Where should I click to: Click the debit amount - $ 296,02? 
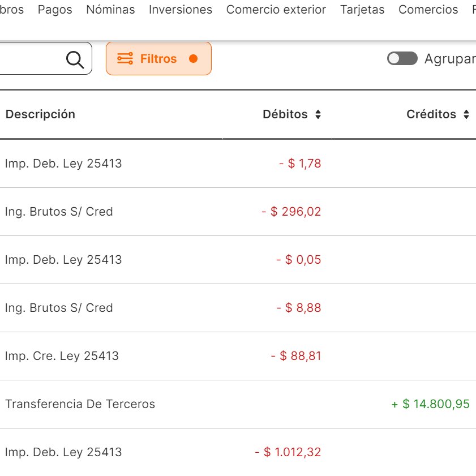[x=291, y=212]
